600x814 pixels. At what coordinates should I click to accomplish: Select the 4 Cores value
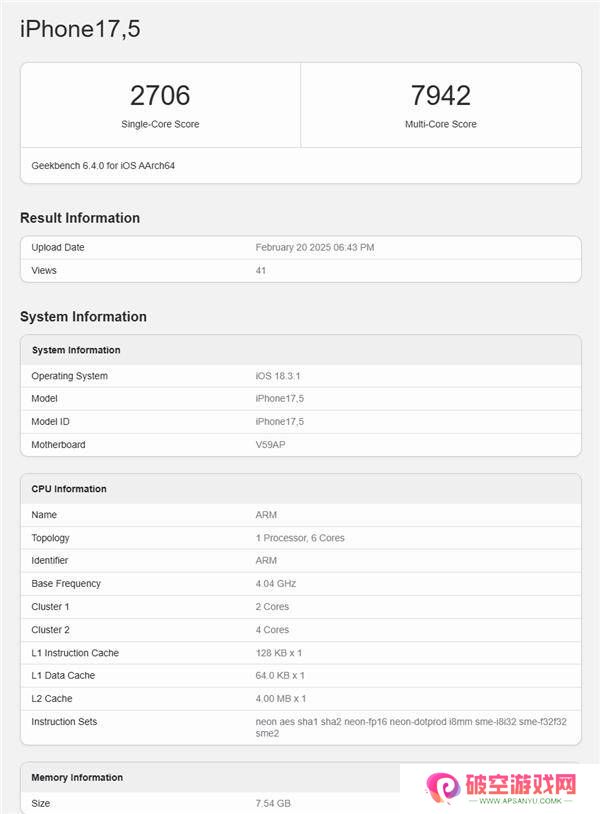click(x=272, y=630)
